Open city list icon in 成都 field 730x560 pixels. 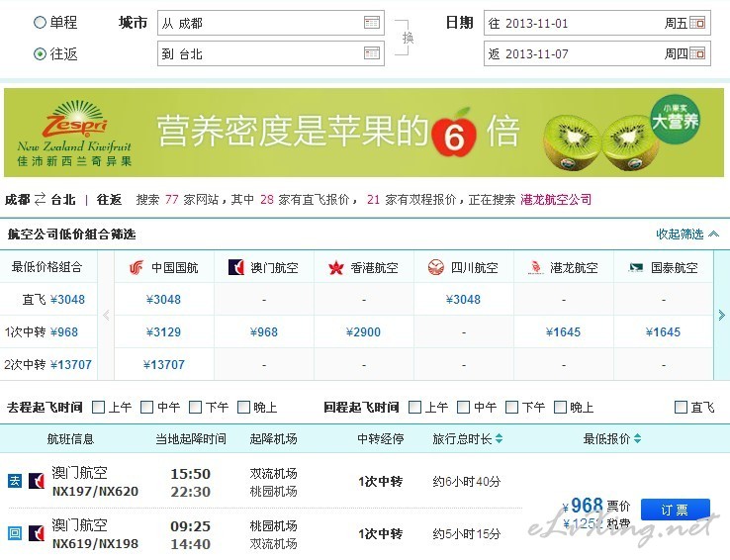(372, 23)
